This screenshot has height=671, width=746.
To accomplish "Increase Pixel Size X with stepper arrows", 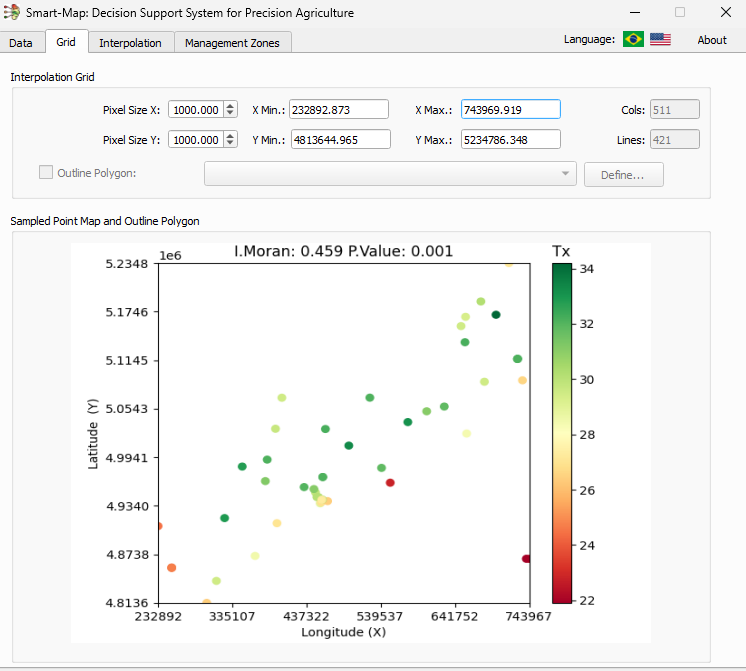I will coord(231,106).
